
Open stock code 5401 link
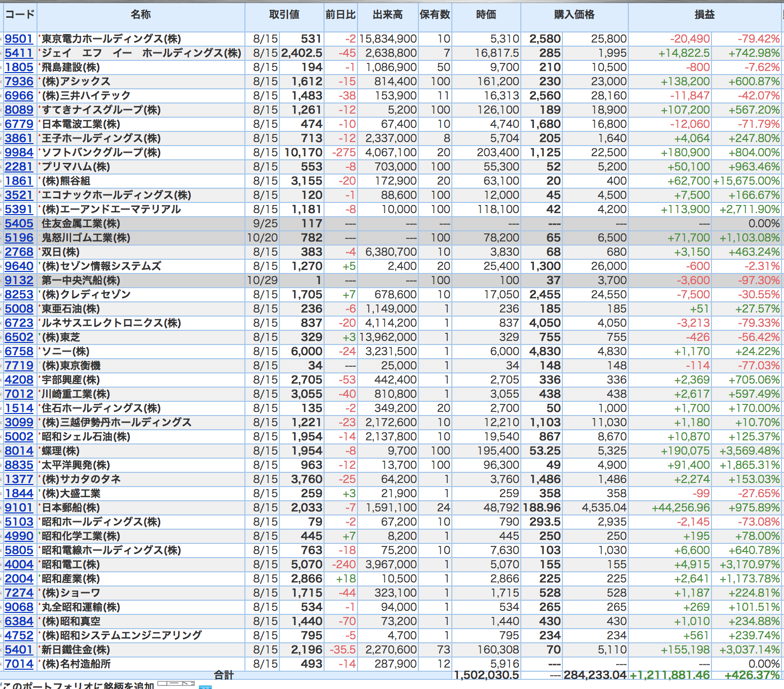tap(19, 650)
